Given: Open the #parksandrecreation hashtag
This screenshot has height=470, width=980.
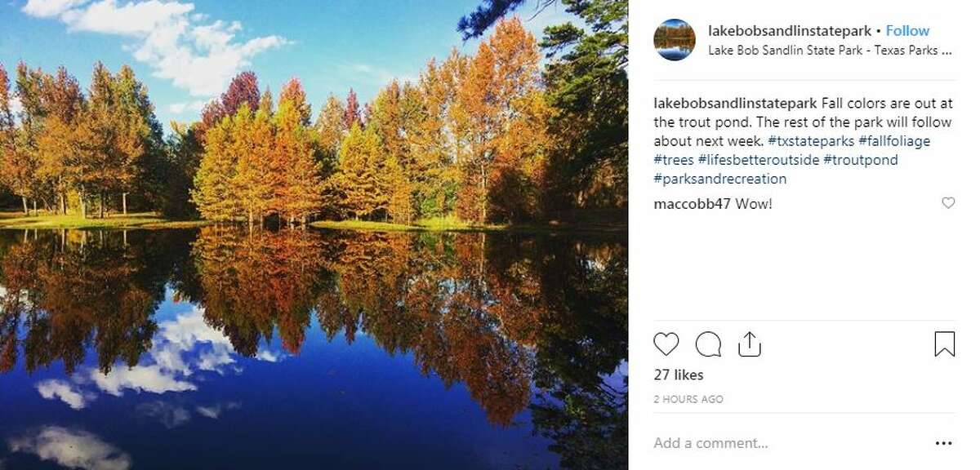Looking at the screenshot, I should pyautogui.click(x=720, y=179).
